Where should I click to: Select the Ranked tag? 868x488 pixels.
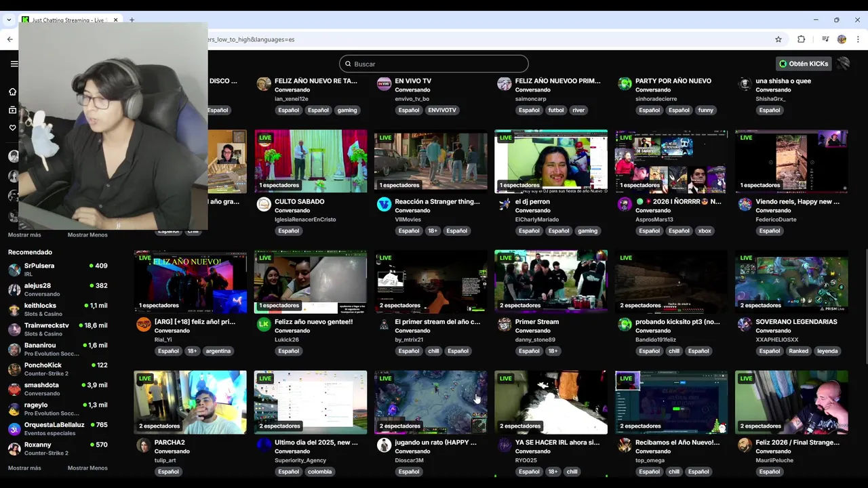click(x=798, y=351)
